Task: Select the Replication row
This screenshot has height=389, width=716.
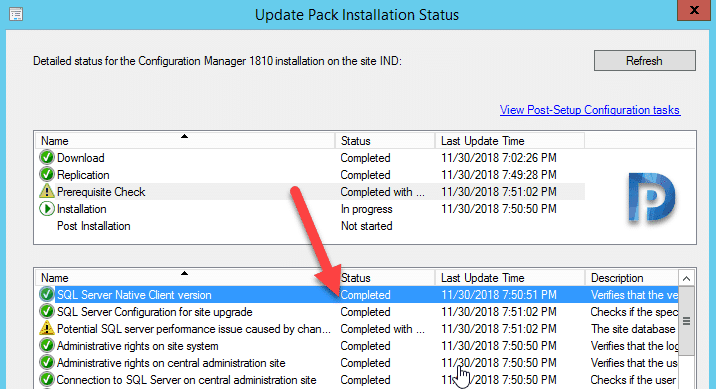Action: pos(310,174)
